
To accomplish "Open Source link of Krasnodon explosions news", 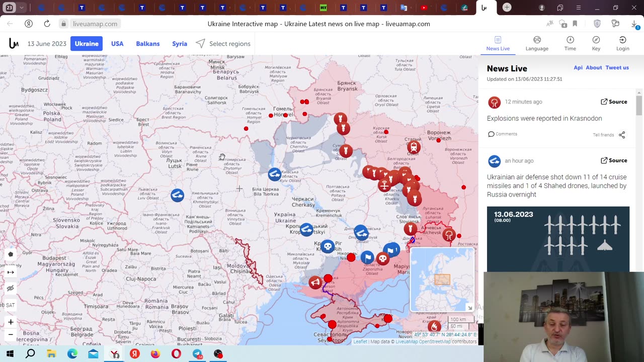I will pos(614,102).
